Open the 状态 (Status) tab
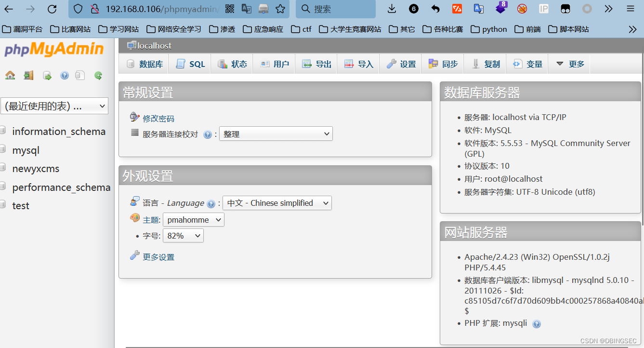 [232, 64]
